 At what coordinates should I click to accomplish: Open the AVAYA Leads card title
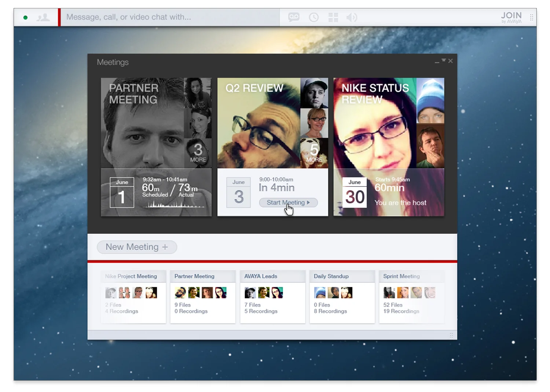261,276
